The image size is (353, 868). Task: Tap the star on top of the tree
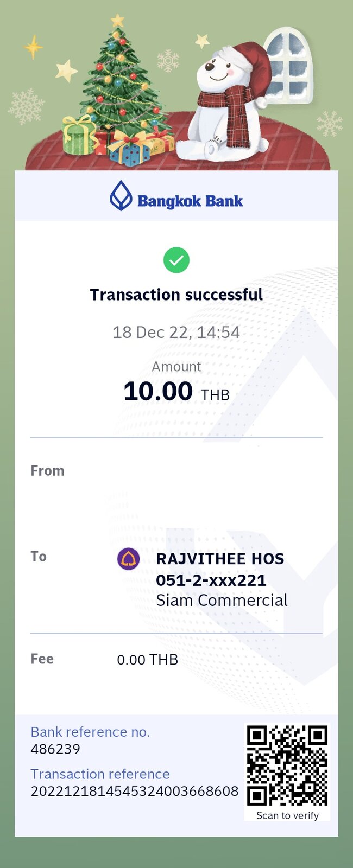click(117, 21)
